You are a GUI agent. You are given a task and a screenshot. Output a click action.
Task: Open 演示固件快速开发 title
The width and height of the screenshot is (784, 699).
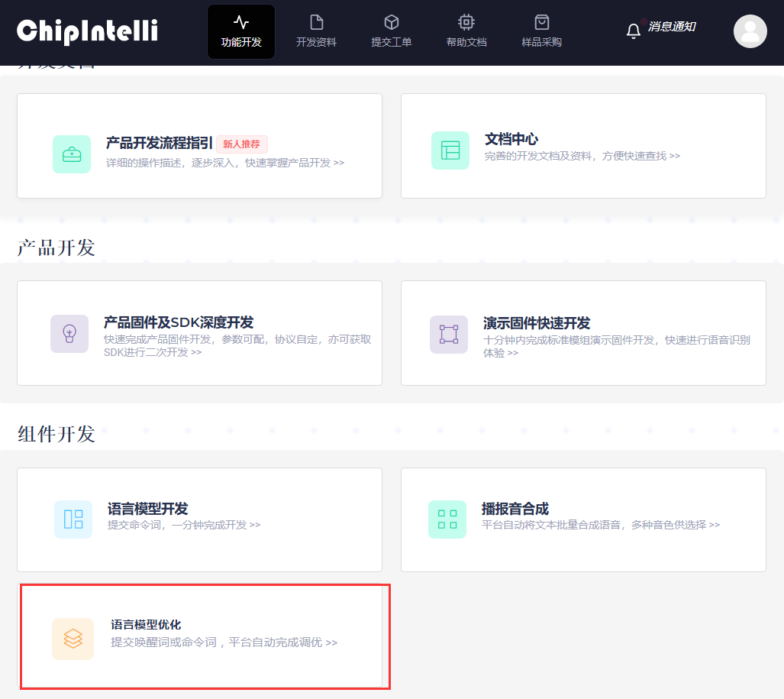(x=537, y=323)
